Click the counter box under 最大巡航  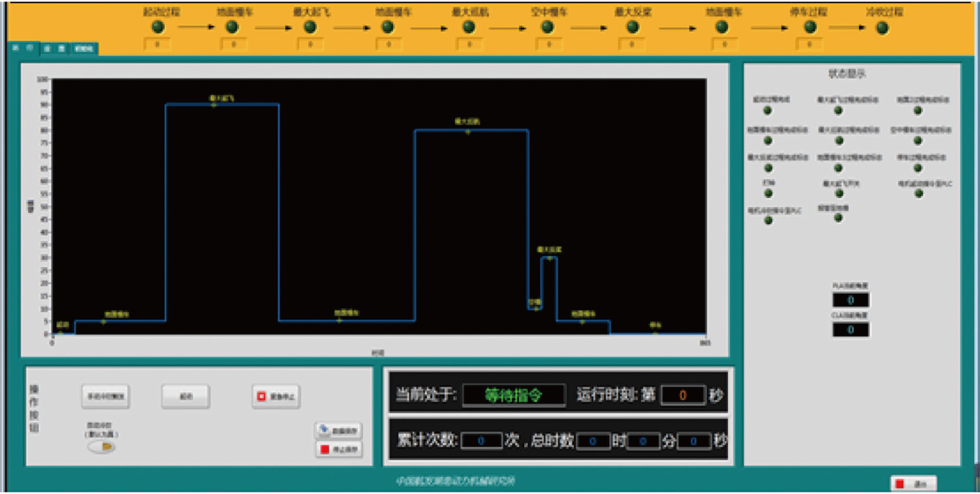(x=468, y=45)
